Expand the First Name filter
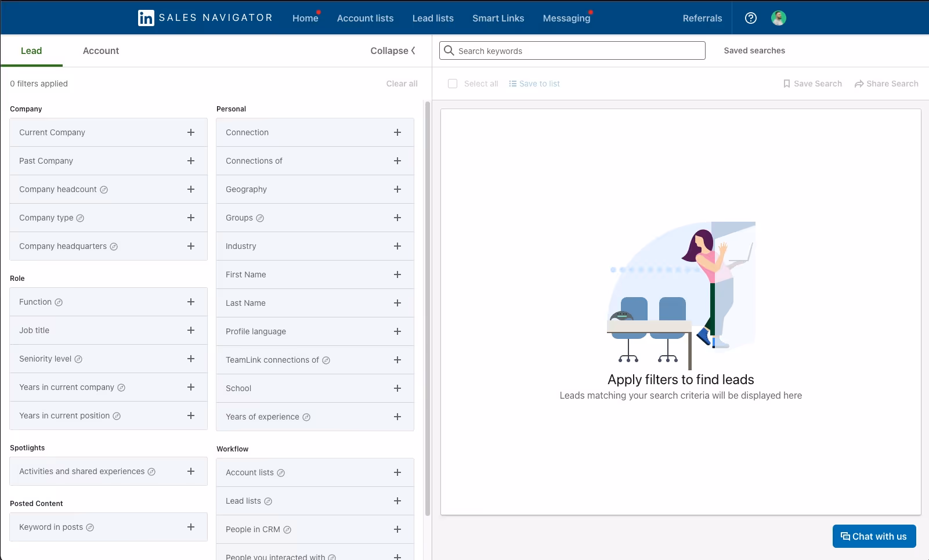This screenshot has width=929, height=560. (315, 274)
